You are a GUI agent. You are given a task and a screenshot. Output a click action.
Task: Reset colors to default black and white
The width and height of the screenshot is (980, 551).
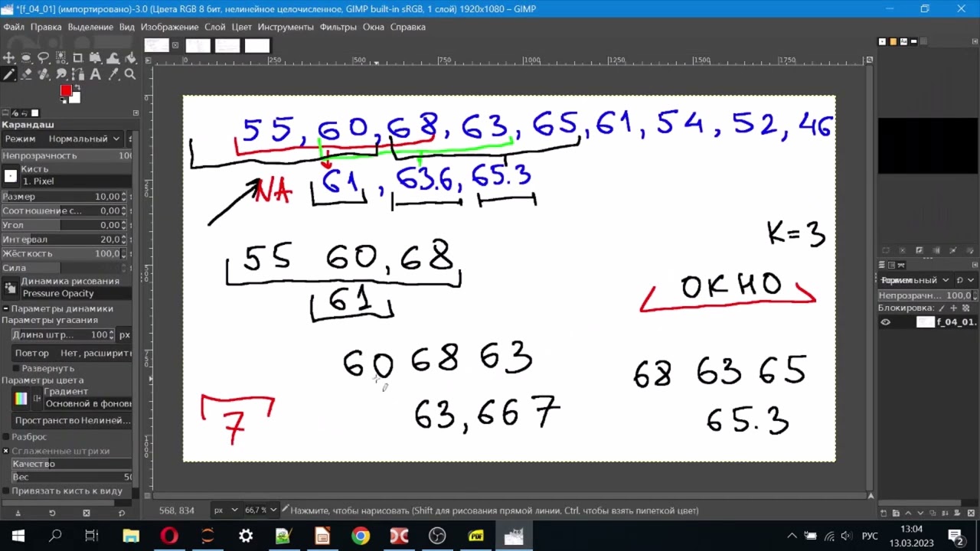click(x=63, y=100)
